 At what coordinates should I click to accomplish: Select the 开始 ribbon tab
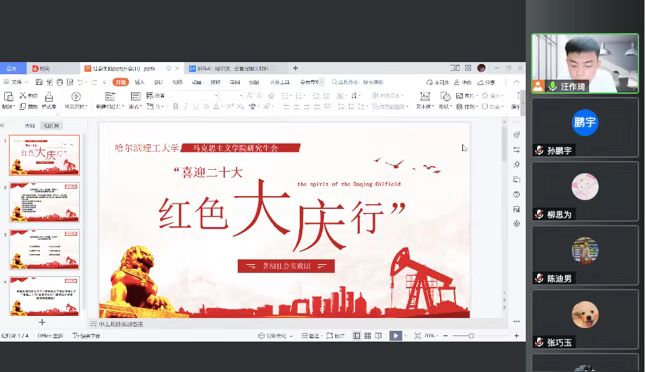[121, 82]
